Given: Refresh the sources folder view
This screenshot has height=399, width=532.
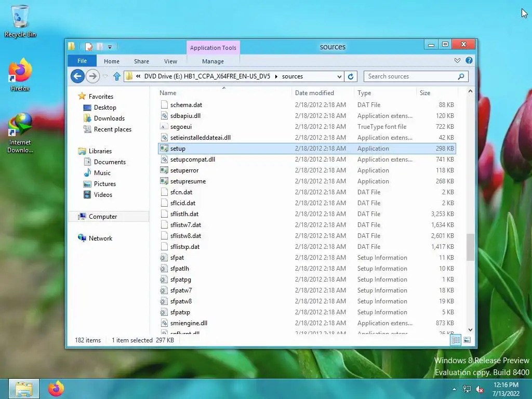Looking at the screenshot, I should (351, 76).
